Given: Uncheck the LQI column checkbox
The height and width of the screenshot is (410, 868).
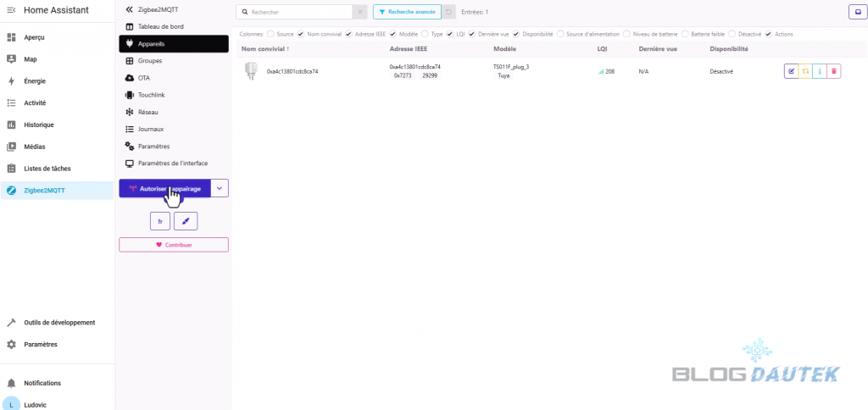Looking at the screenshot, I should tap(450, 34).
